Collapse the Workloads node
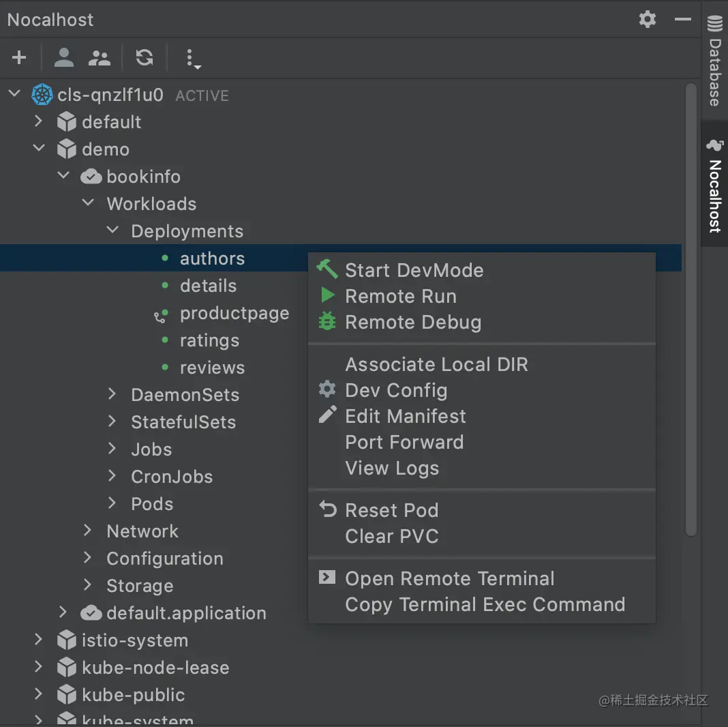This screenshot has width=728, height=727. (x=88, y=203)
